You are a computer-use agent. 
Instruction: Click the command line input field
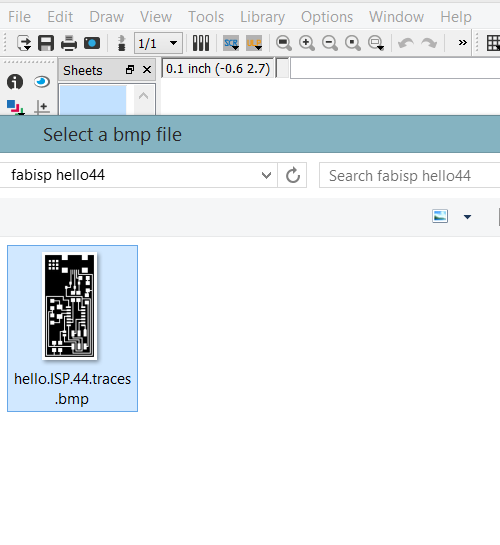coord(395,69)
